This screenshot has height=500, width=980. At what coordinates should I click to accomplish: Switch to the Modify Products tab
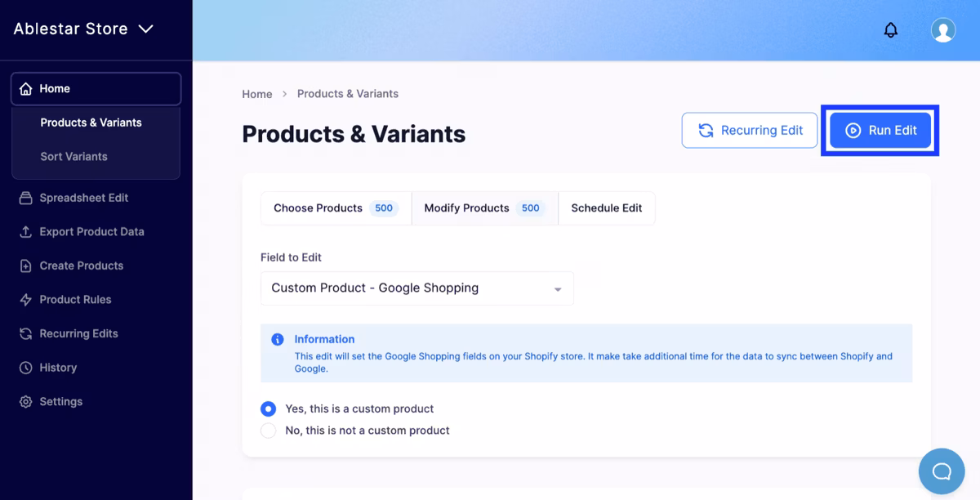[x=483, y=208]
